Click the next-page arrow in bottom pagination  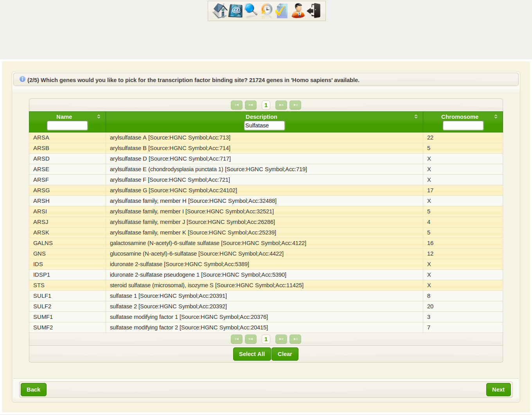click(x=281, y=339)
